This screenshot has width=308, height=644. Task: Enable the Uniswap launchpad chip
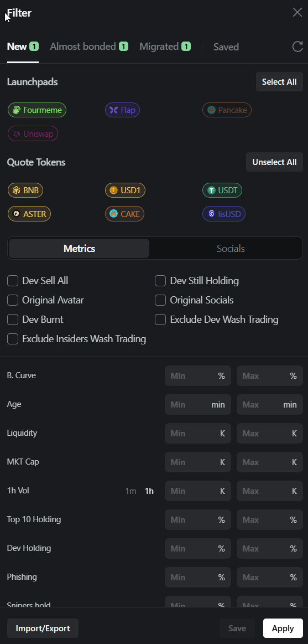pos(33,133)
